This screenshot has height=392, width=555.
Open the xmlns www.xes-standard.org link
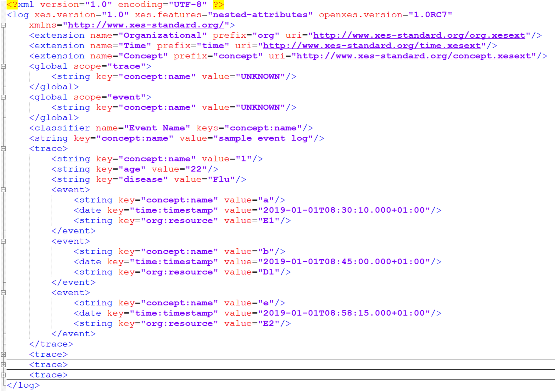coord(146,25)
